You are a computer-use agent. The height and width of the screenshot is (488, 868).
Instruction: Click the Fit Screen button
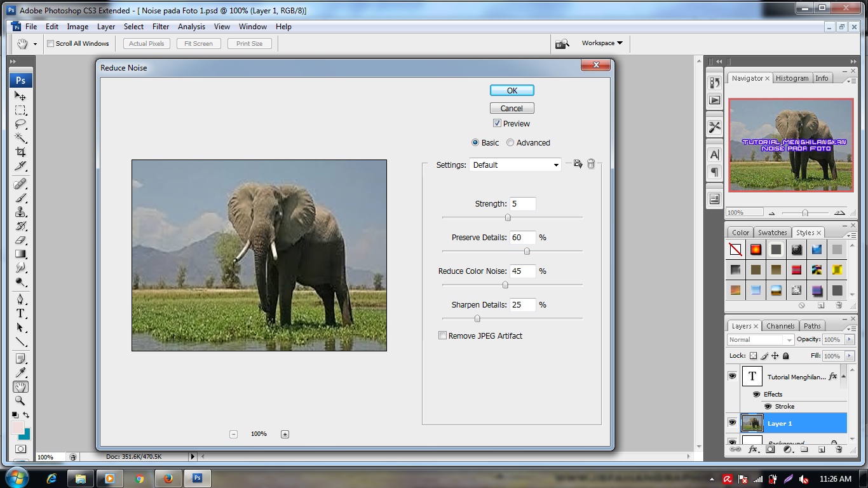point(199,44)
